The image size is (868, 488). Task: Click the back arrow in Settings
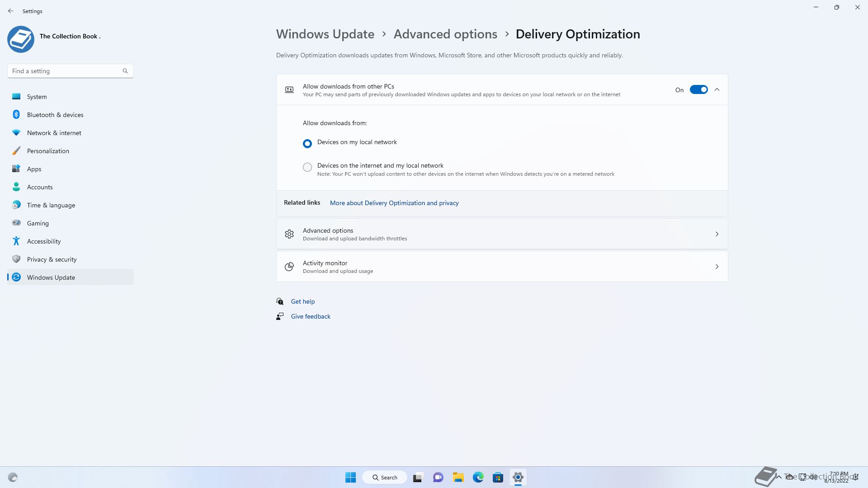click(x=11, y=11)
